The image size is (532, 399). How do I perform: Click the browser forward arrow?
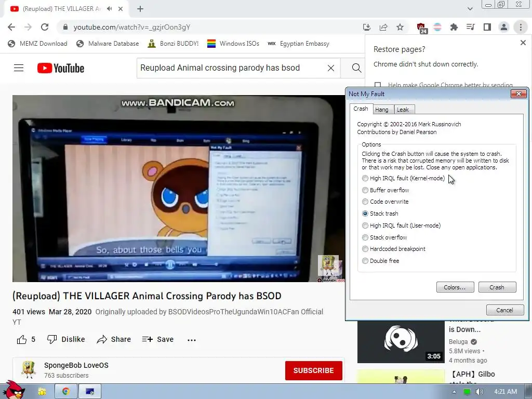pos(28,27)
